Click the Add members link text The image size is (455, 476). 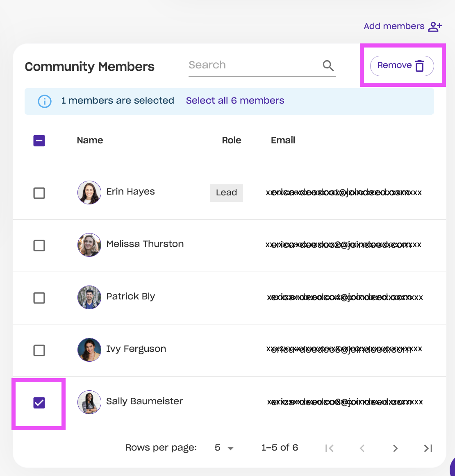[394, 26]
